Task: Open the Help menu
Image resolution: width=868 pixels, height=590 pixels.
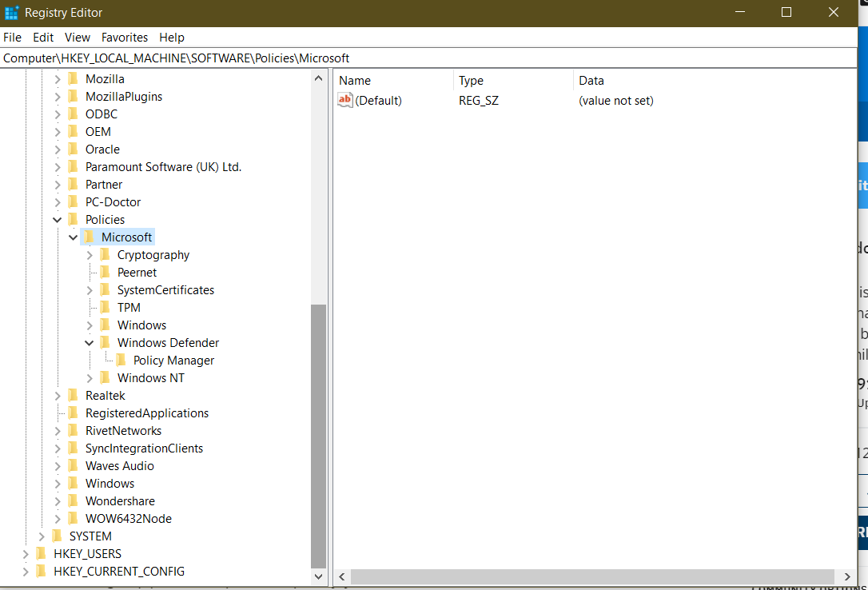Action: tap(172, 38)
